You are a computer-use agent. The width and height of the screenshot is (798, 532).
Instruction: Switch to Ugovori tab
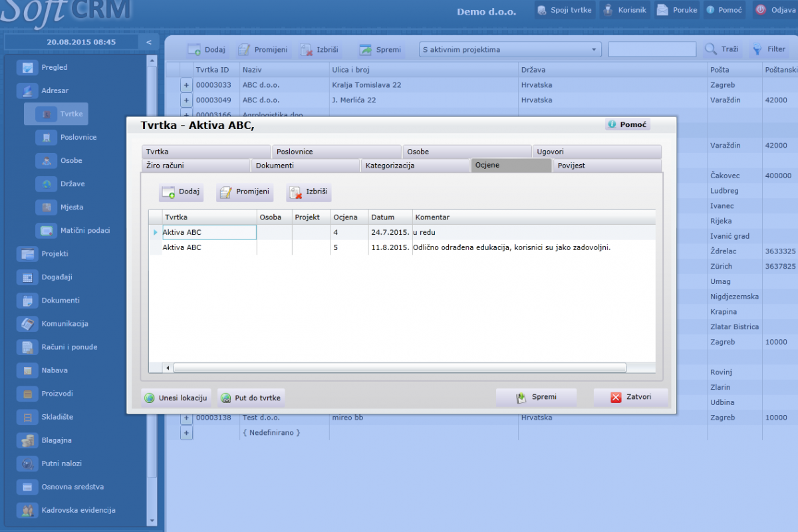coord(597,152)
